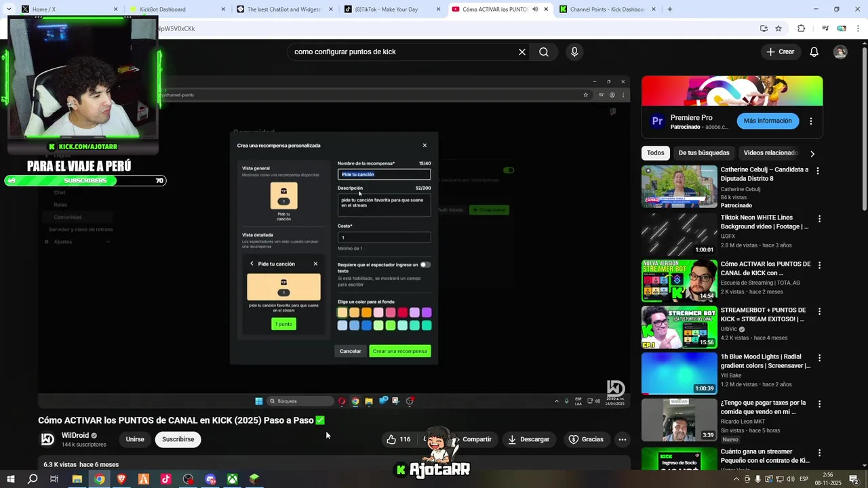868x488 pixels.
Task: Open a new Chrome tab with plus
Action: coord(670,9)
